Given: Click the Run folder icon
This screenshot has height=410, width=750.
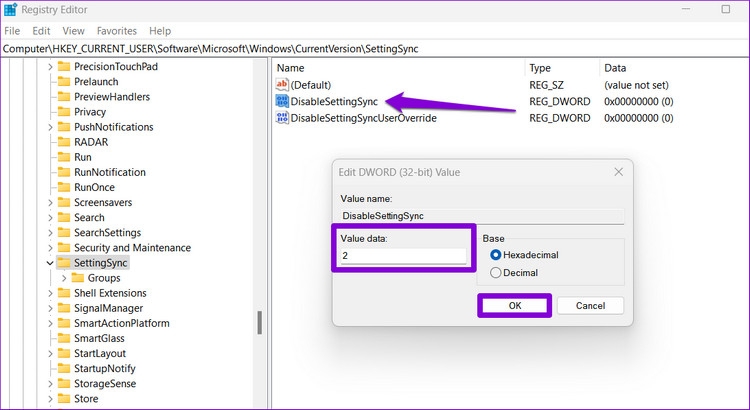Looking at the screenshot, I should [x=64, y=157].
